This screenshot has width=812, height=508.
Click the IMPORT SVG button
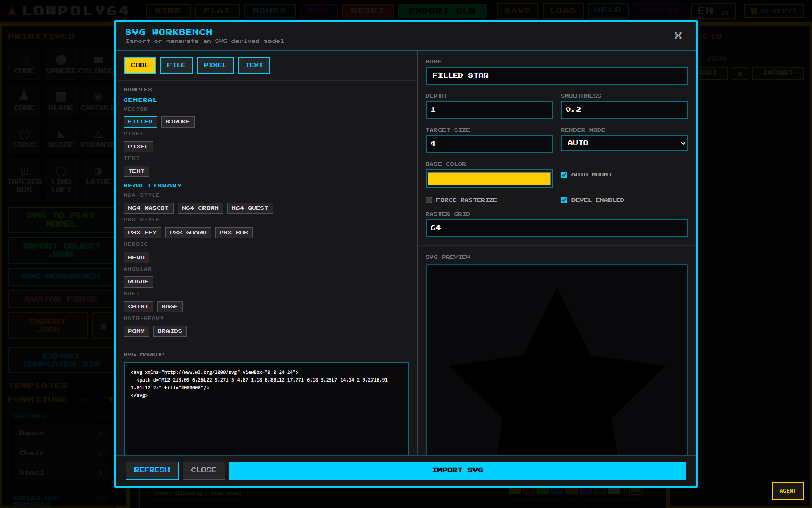tap(457, 470)
